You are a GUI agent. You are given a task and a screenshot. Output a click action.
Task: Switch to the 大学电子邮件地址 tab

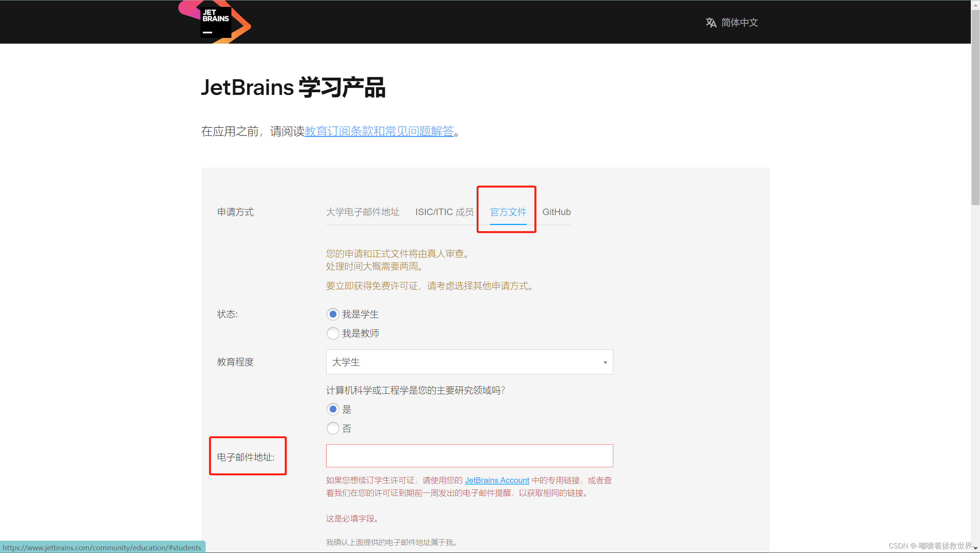pyautogui.click(x=363, y=212)
